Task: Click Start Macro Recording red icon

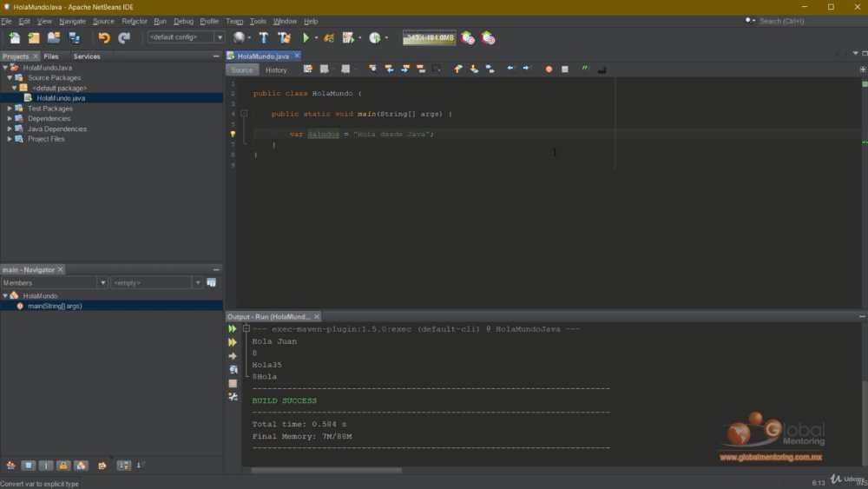Action: 549,69
